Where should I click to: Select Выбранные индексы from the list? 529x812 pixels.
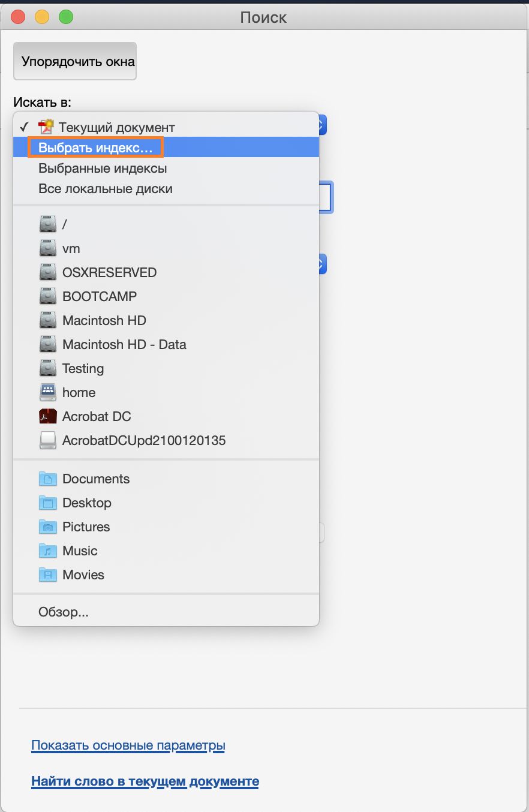(103, 169)
